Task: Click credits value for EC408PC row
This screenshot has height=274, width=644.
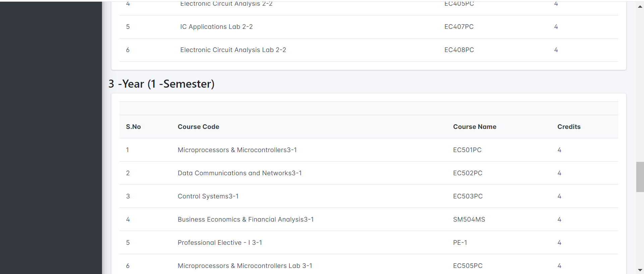Action: pyautogui.click(x=556, y=50)
